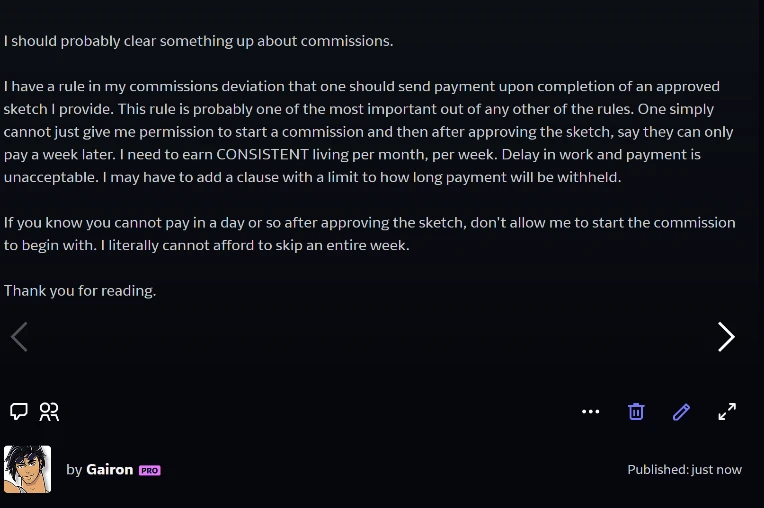Click the "Published: just now" timestamp
This screenshot has height=508, width=764.
tap(685, 470)
